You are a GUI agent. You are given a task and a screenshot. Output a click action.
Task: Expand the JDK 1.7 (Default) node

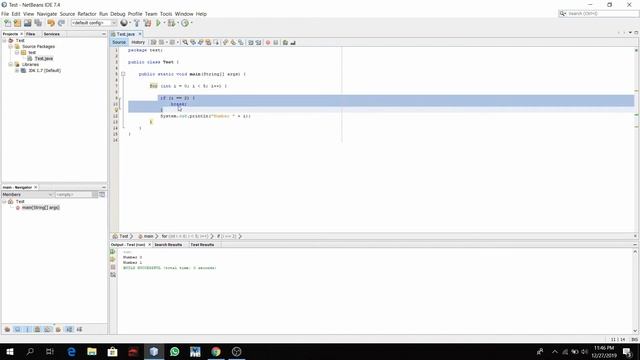[x=17, y=71]
